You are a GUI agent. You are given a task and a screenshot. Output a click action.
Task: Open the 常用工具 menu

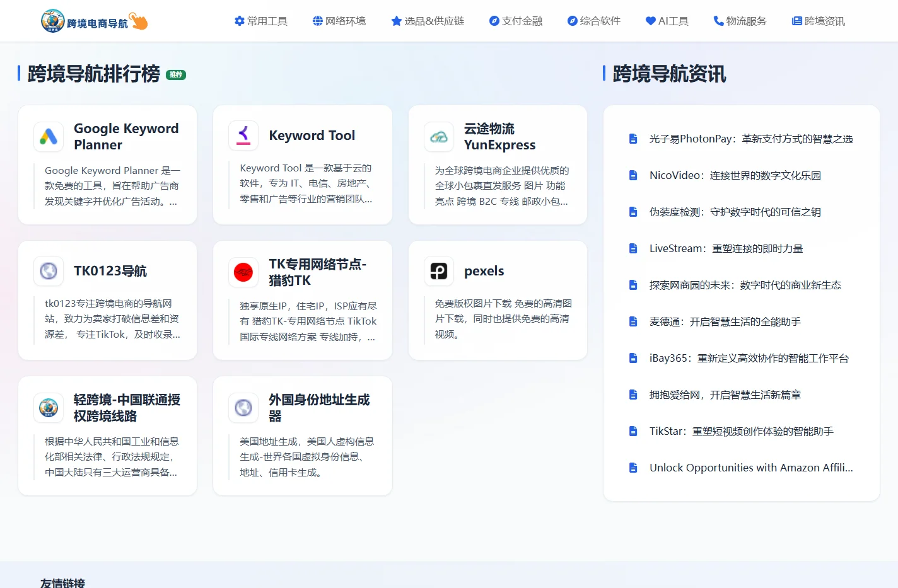[x=261, y=21]
